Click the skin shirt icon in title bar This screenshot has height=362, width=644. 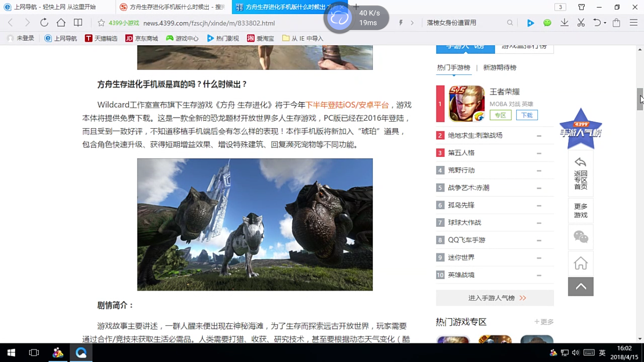582,7
